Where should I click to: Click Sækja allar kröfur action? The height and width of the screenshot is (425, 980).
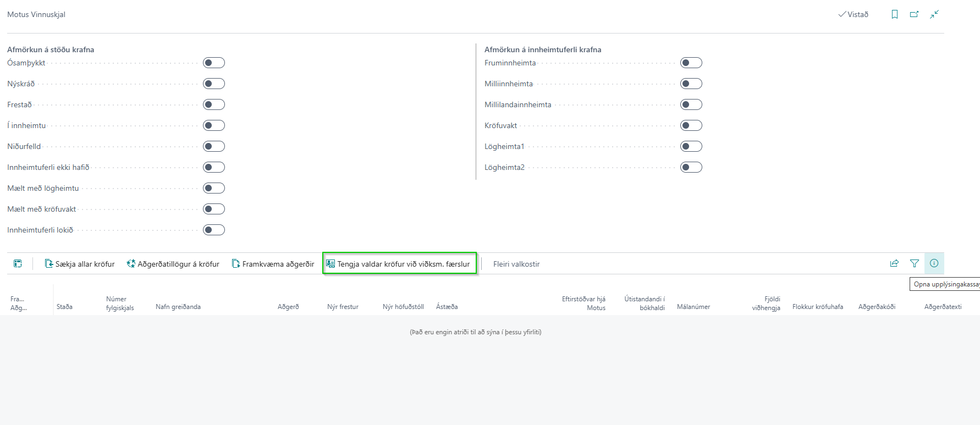point(80,264)
